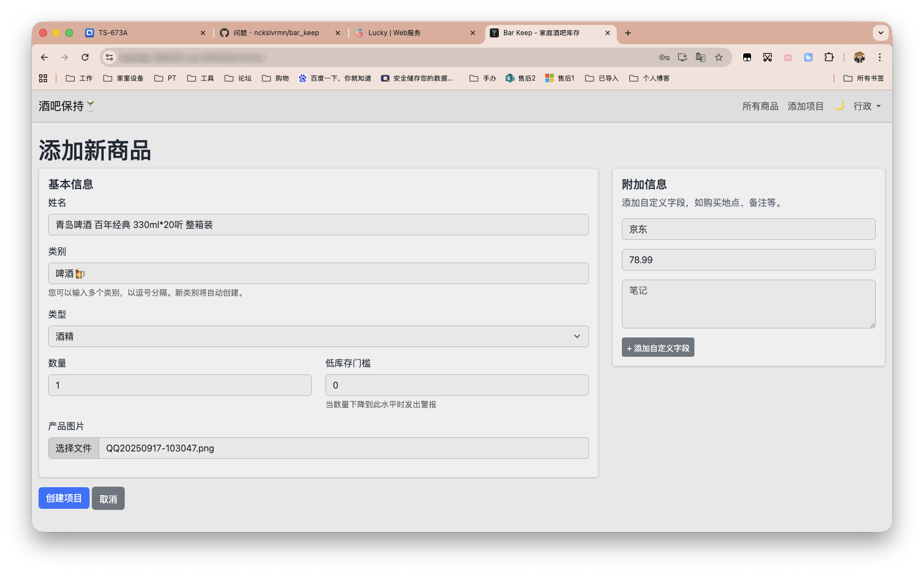Click the password key icon
The width and height of the screenshot is (924, 574).
click(x=664, y=57)
